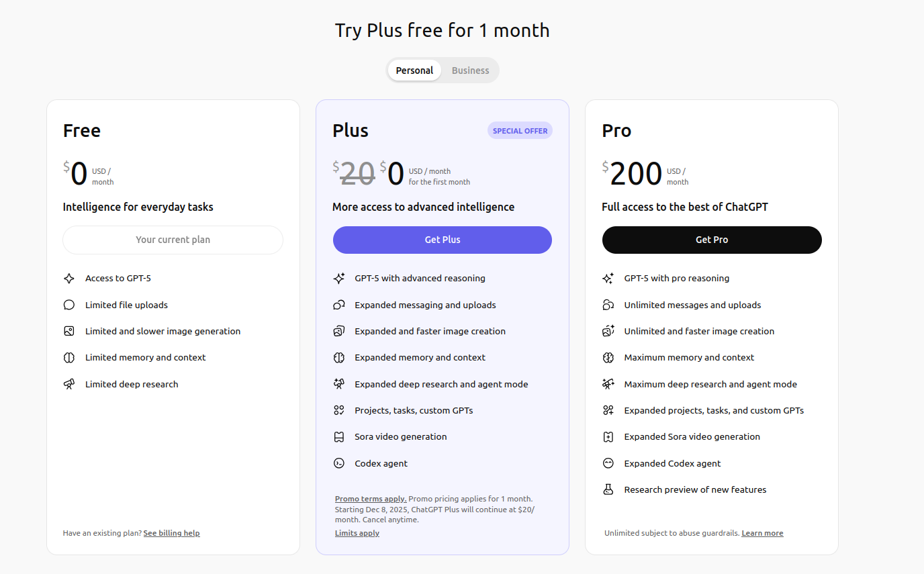Open the See billing help link
This screenshot has width=924, height=574.
[171, 533]
